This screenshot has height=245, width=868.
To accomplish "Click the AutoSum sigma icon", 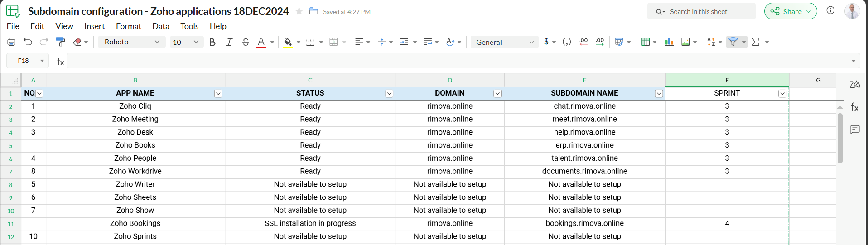I will (x=756, y=42).
